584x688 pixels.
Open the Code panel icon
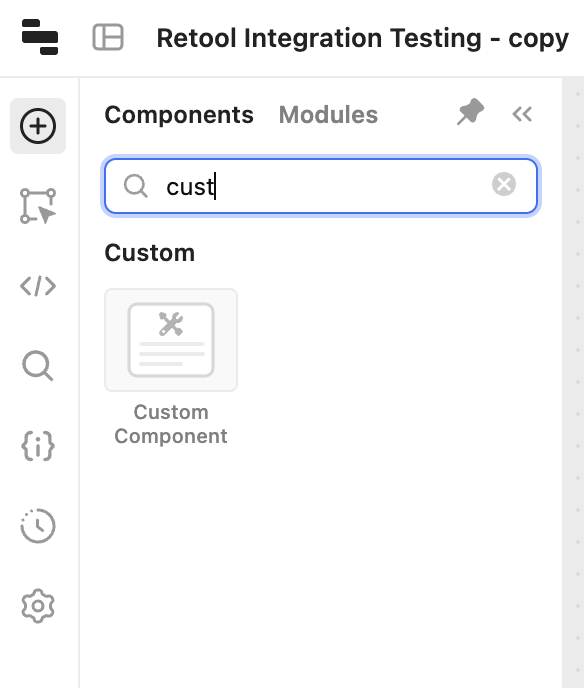coord(38,286)
